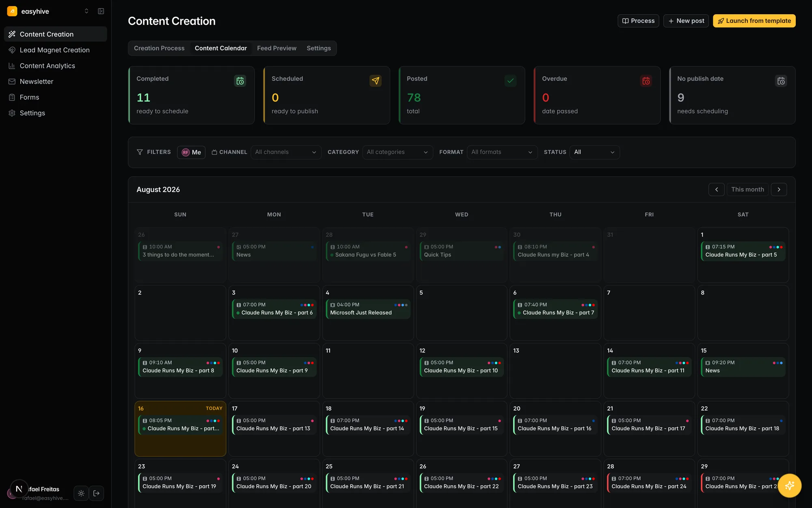Open Claude Runs My Biz - part 16
This screenshot has height=508, width=812.
click(x=555, y=425)
